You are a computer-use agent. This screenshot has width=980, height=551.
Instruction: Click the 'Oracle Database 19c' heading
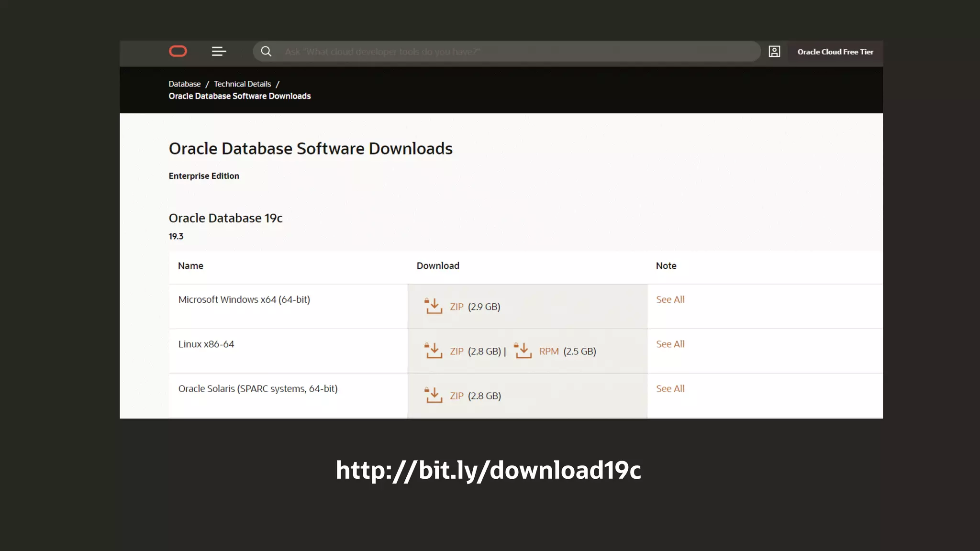pyautogui.click(x=225, y=218)
